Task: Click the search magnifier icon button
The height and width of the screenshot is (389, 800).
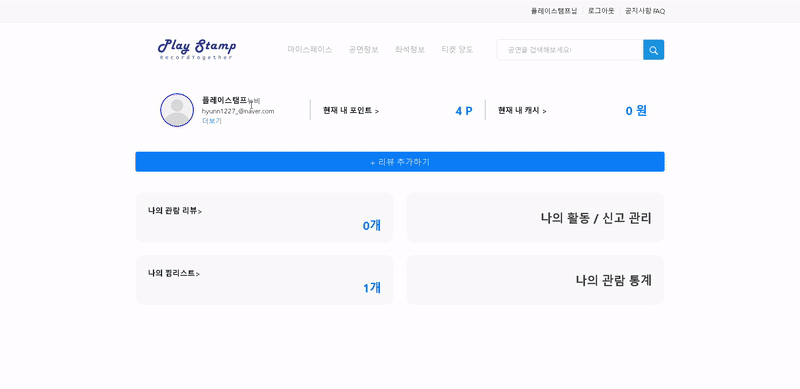Action: click(x=654, y=50)
